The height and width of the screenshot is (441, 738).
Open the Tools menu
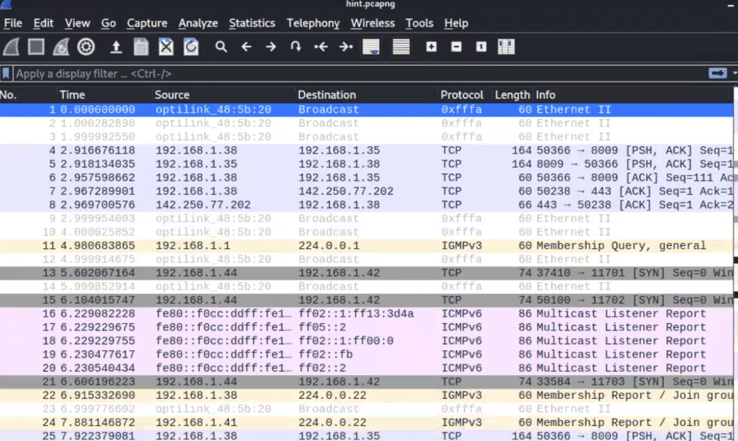tap(419, 23)
